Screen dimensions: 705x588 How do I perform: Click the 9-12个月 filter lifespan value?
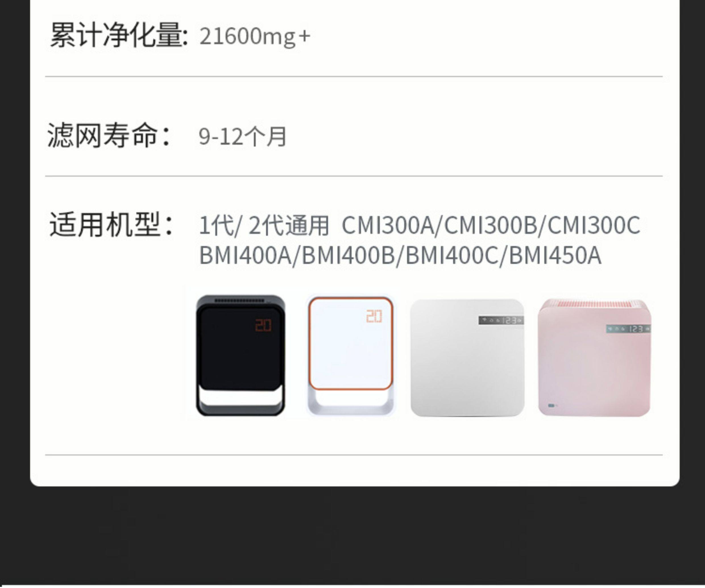243,136
